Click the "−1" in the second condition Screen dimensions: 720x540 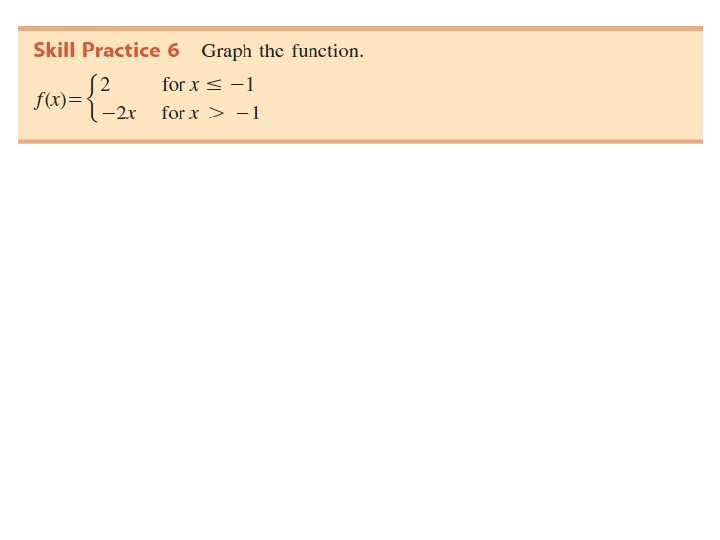pyautogui.click(x=249, y=113)
